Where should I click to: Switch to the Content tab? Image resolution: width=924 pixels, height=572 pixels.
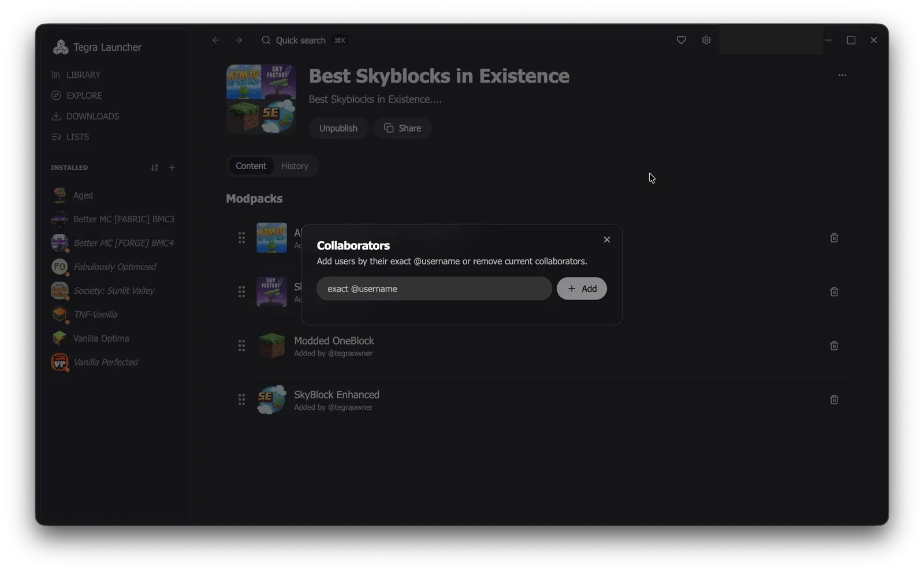[x=251, y=166]
